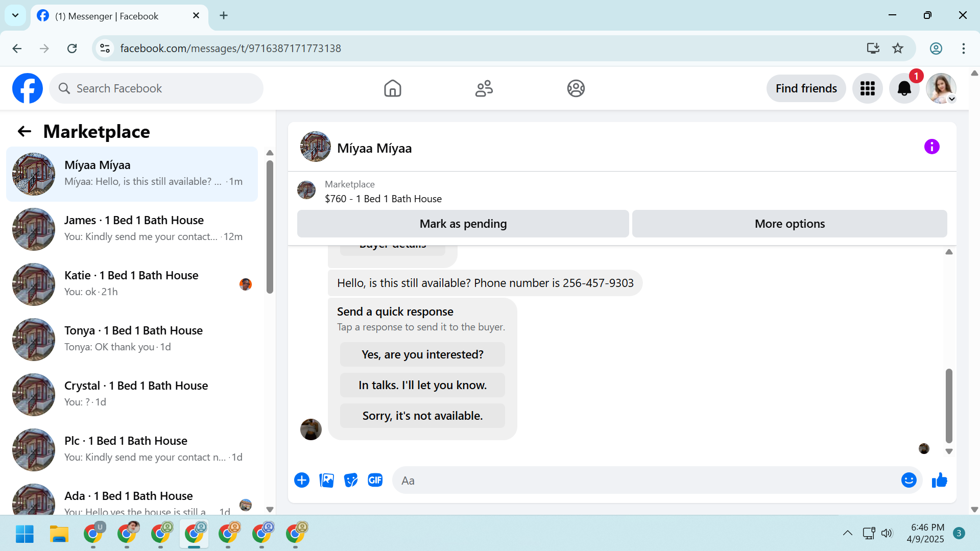
Task: Install app icon in address bar
Action: pyautogui.click(x=873, y=49)
